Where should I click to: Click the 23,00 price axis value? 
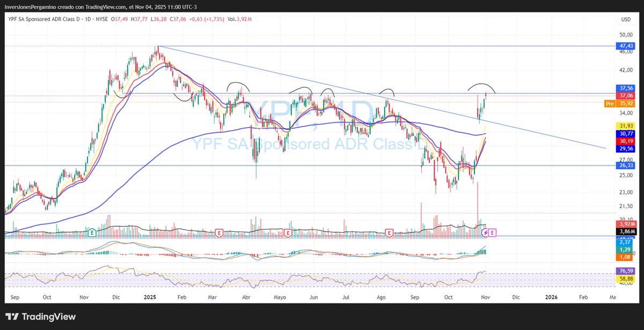[x=626, y=192]
